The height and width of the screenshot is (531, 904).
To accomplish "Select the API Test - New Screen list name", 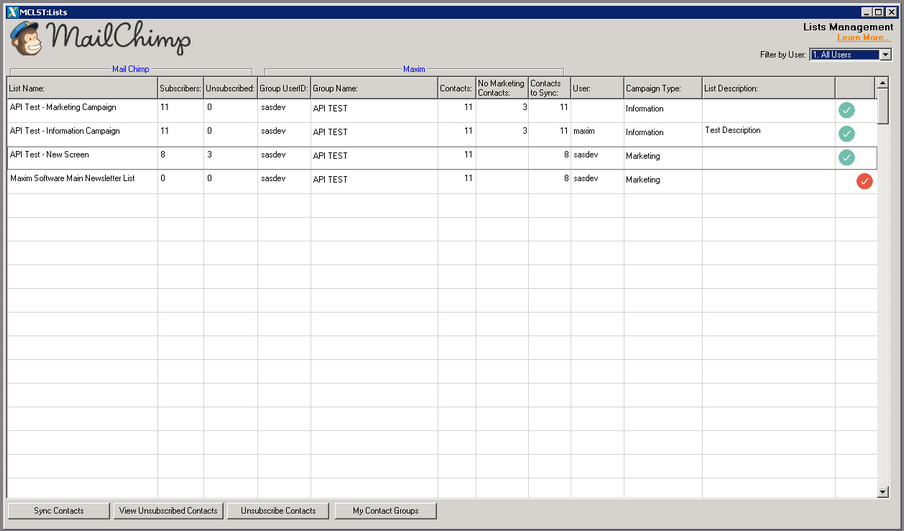I will click(x=50, y=155).
